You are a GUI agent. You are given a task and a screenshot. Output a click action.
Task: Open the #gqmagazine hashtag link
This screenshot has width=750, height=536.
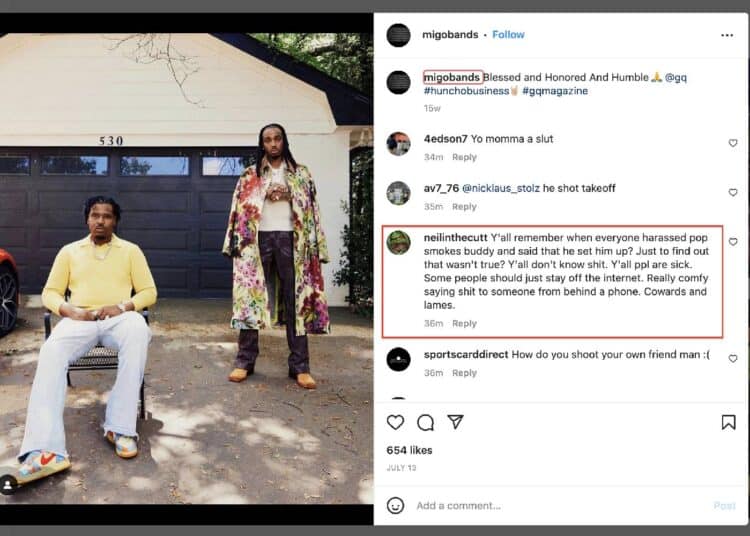pos(555,91)
